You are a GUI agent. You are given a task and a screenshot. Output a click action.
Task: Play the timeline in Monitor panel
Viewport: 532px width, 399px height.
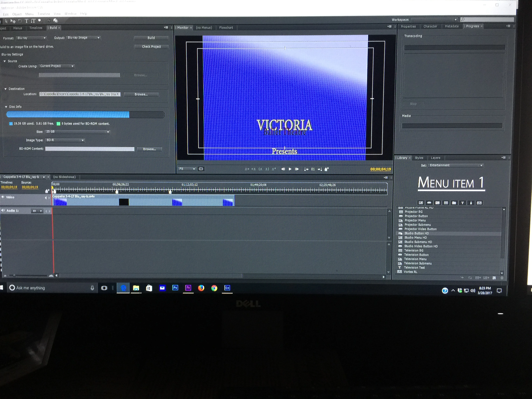tap(290, 169)
